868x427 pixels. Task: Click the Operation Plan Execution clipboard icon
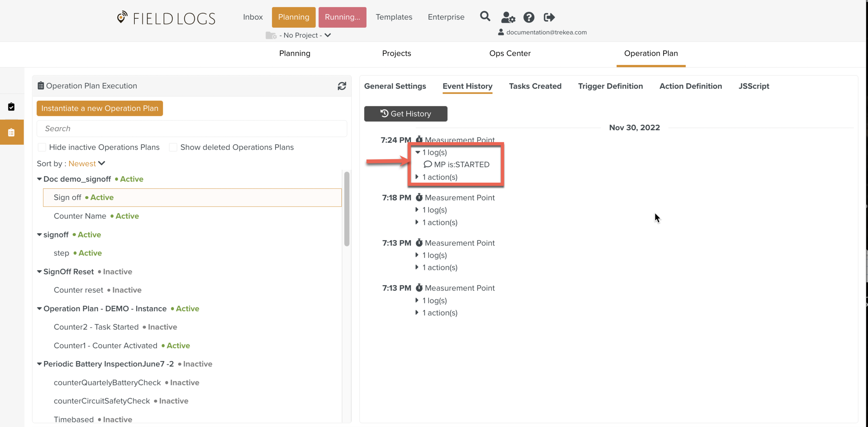click(x=41, y=86)
